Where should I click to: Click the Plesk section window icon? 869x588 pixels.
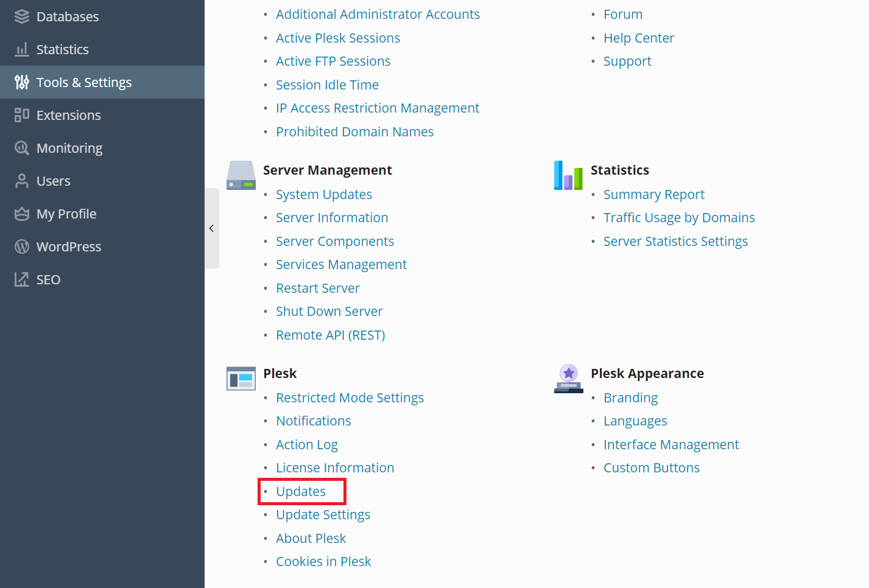pos(241,379)
